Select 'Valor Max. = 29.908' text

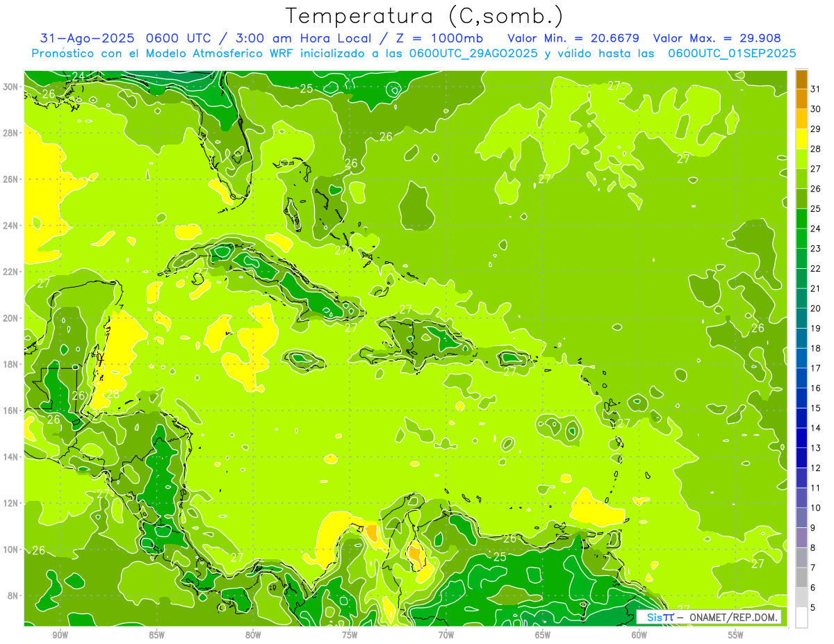click(718, 38)
